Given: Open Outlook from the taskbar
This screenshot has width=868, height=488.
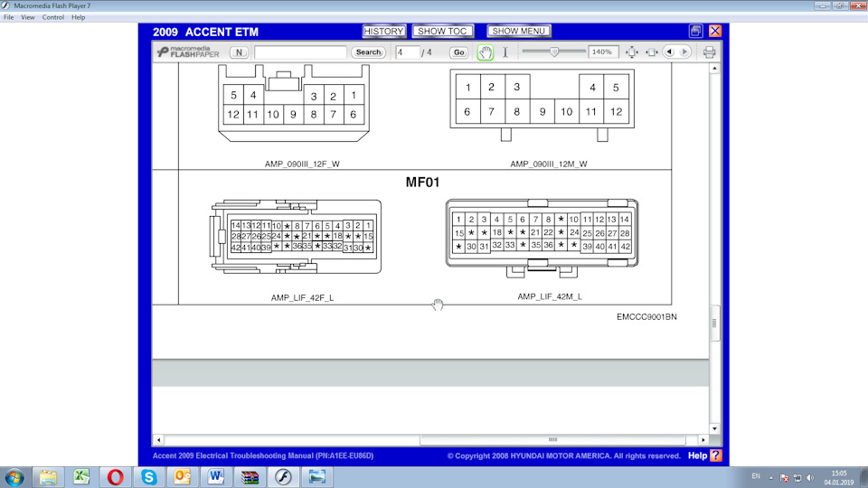Looking at the screenshot, I should [182, 477].
